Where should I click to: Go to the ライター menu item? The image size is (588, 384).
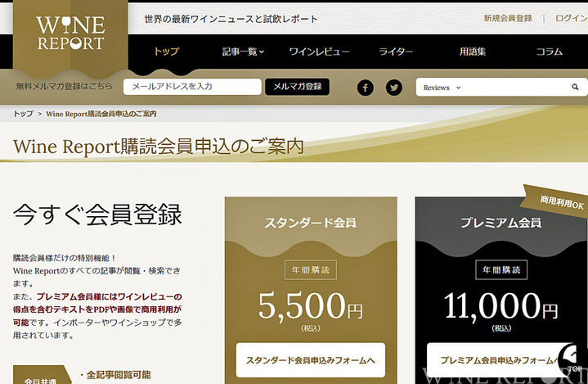396,52
